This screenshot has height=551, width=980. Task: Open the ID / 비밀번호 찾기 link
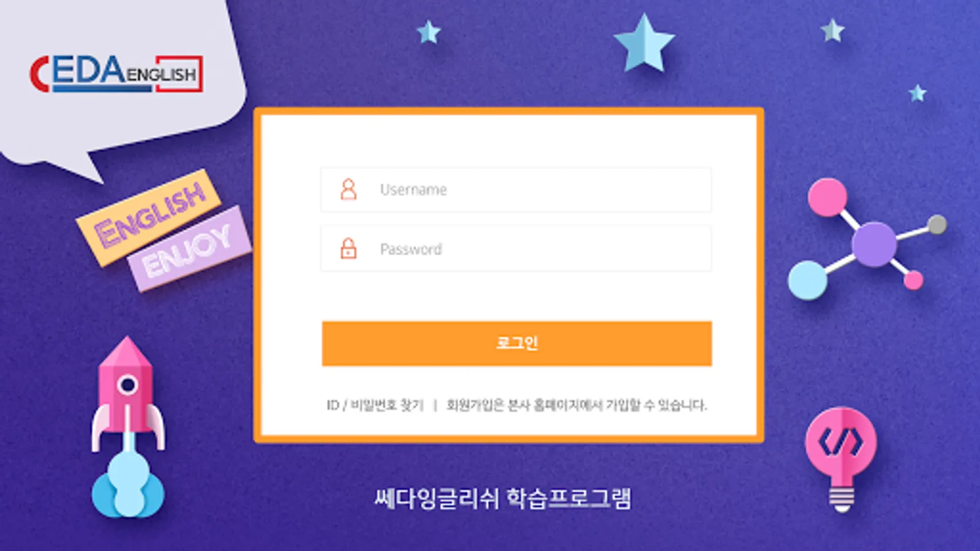pos(375,405)
